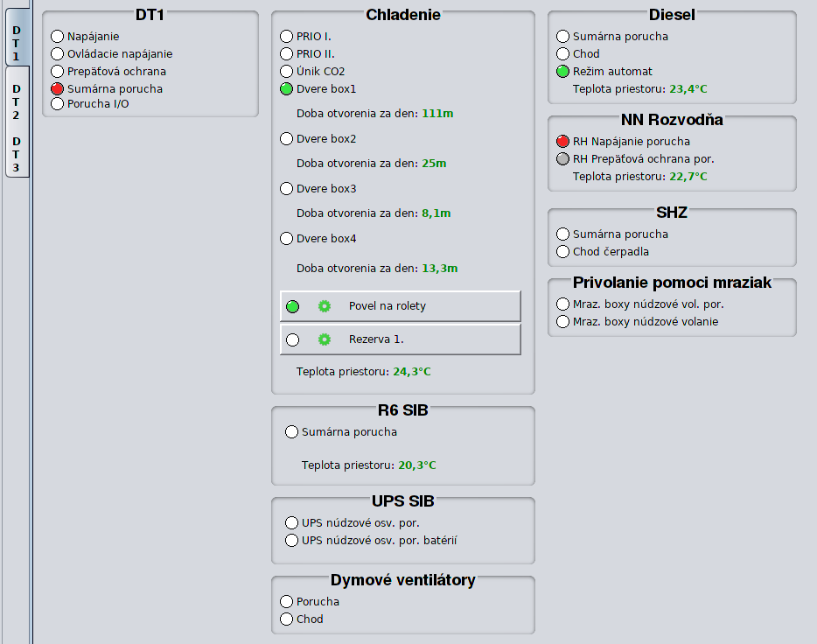
Task: Click the Dvere box2 indicator circle
Action: point(286,139)
